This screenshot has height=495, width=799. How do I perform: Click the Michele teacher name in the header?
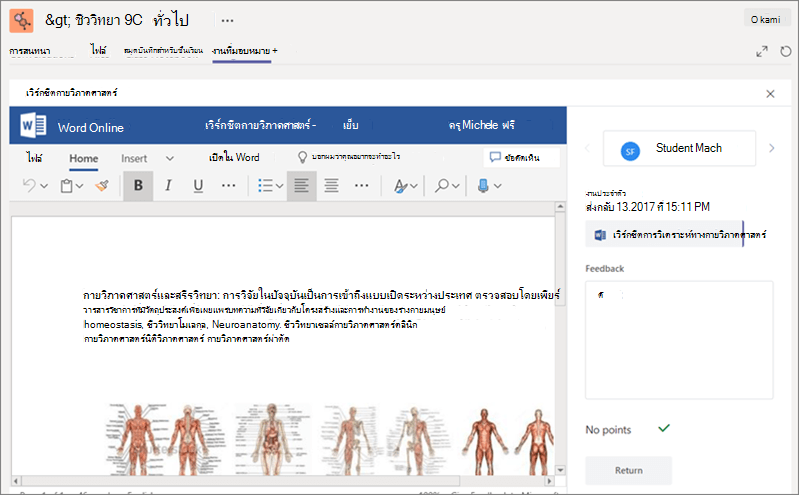[482, 125]
